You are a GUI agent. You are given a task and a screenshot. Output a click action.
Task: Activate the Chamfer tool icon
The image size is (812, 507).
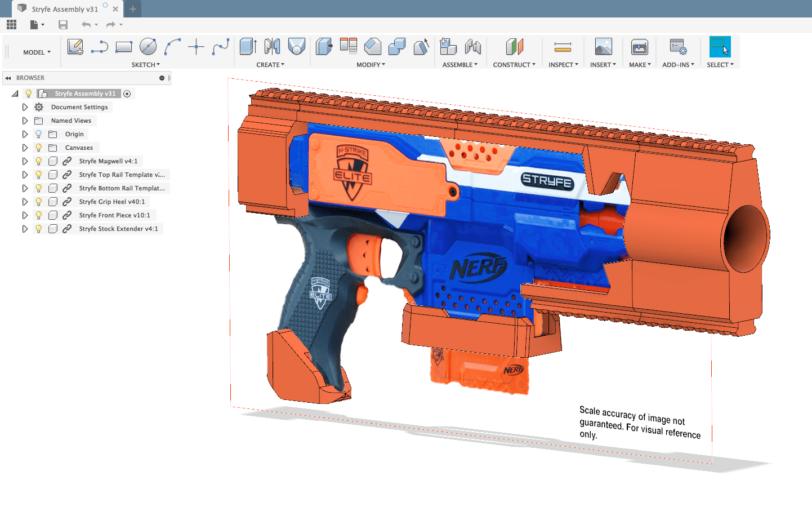373,47
